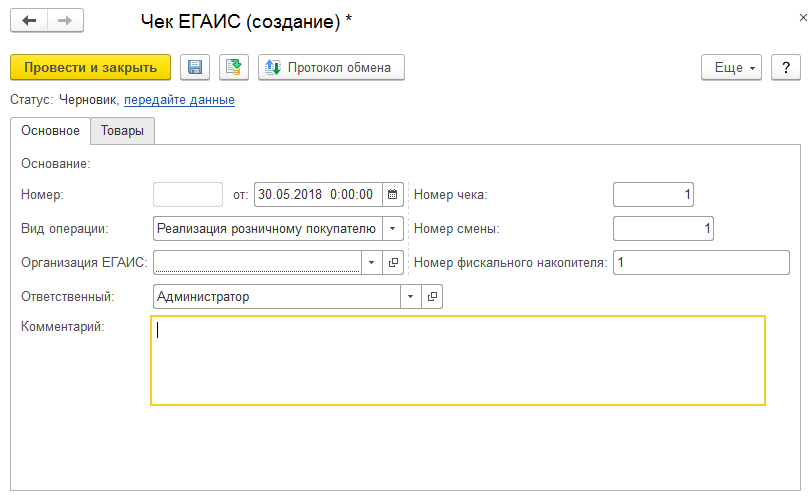809x498 pixels.
Task: Open the Ответственный record icon
Action: (x=432, y=297)
